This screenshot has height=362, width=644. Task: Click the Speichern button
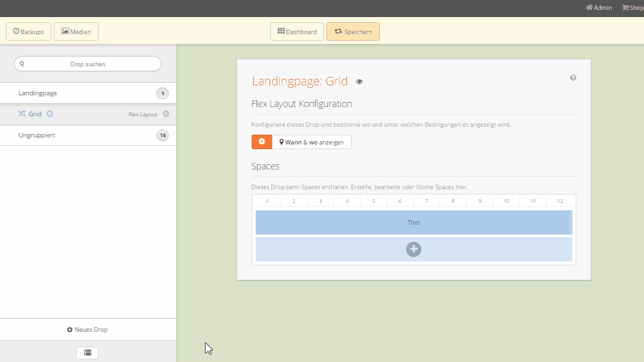tap(353, 32)
